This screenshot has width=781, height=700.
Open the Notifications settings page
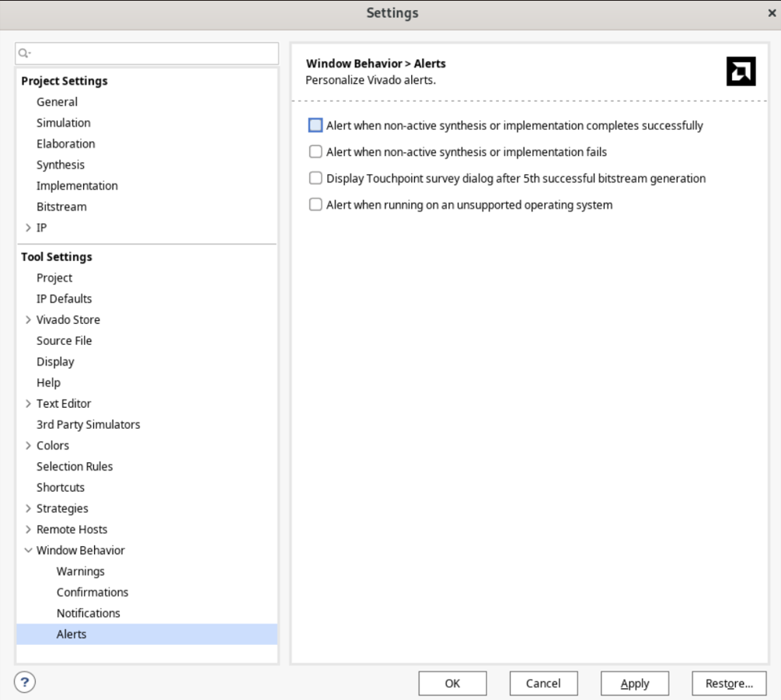point(88,613)
